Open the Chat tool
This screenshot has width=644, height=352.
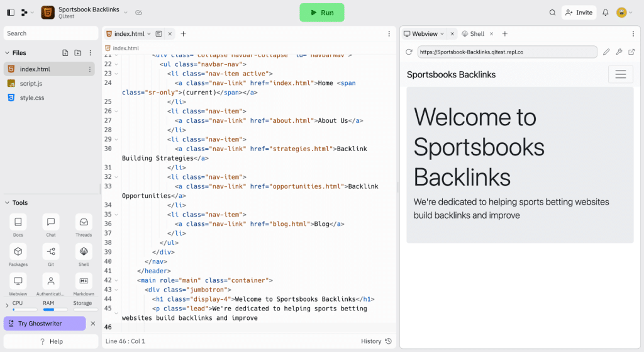51,222
